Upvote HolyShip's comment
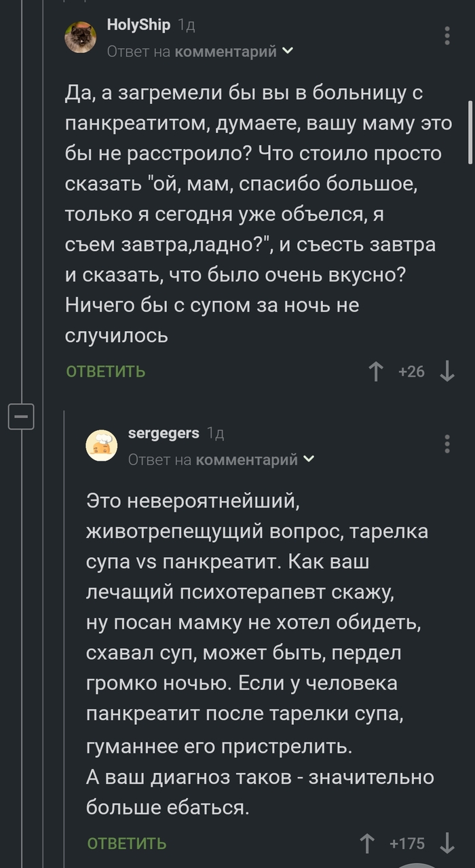Viewport: 475px width, 868px height. pyautogui.click(x=375, y=371)
